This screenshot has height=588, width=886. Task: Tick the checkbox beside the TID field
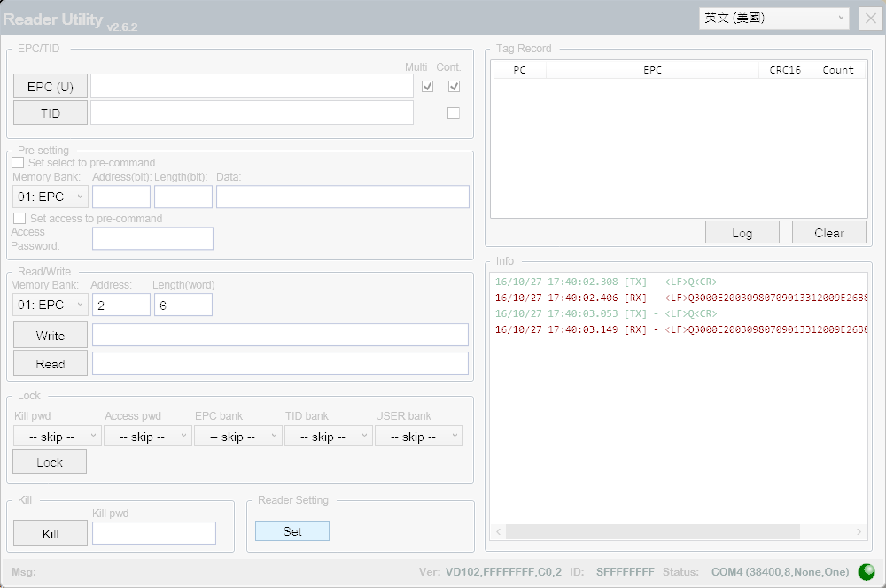(x=453, y=113)
